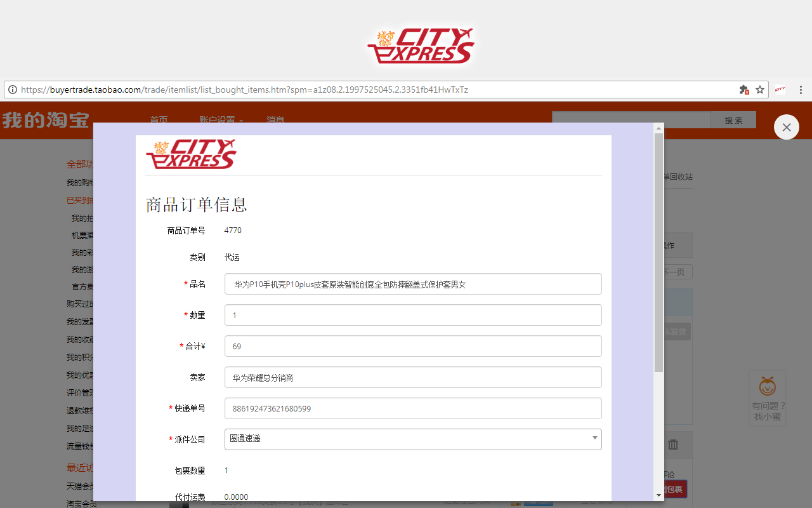Viewport: 812px width, 508px height.
Task: Open the 消息 messages menu item
Action: click(x=275, y=119)
